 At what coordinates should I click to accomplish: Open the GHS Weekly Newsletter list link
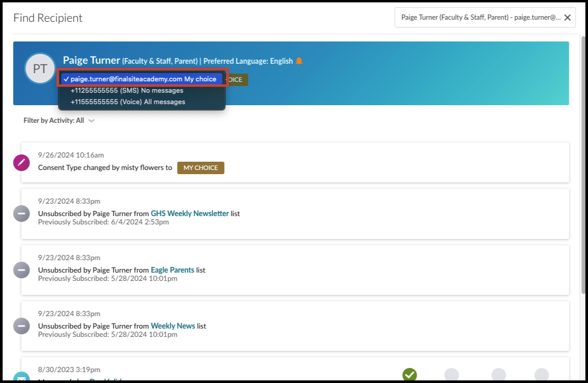pos(190,214)
